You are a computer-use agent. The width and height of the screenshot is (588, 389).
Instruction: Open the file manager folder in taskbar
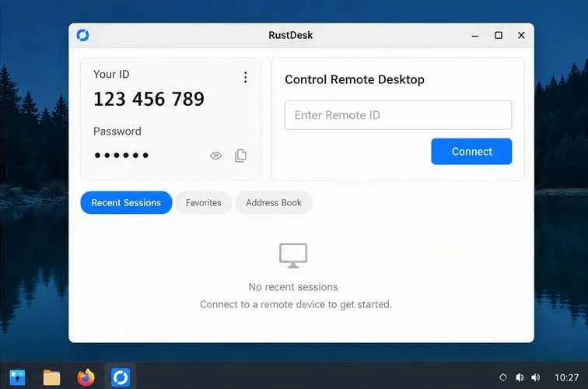(51, 377)
